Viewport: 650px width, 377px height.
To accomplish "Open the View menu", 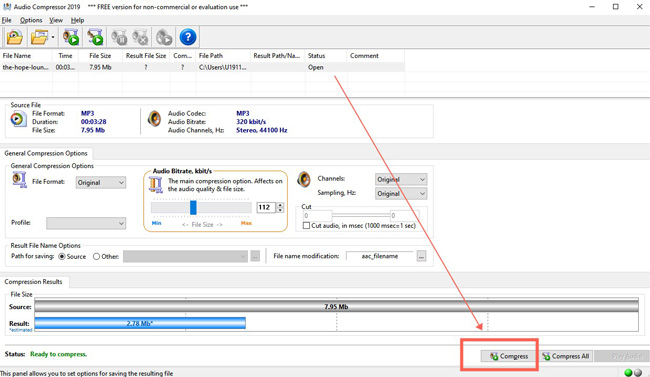I will [x=56, y=20].
